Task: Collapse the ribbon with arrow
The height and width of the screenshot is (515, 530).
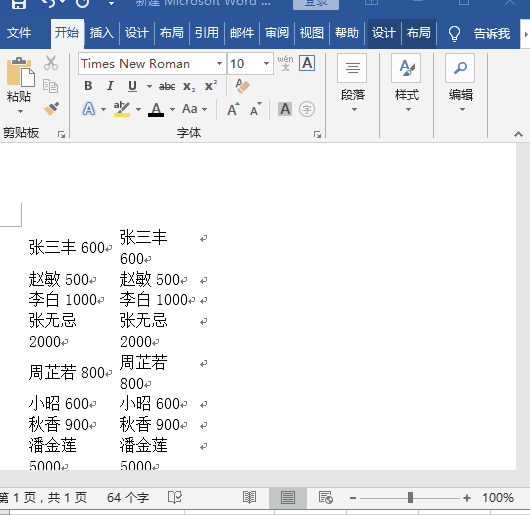Action: tap(518, 134)
